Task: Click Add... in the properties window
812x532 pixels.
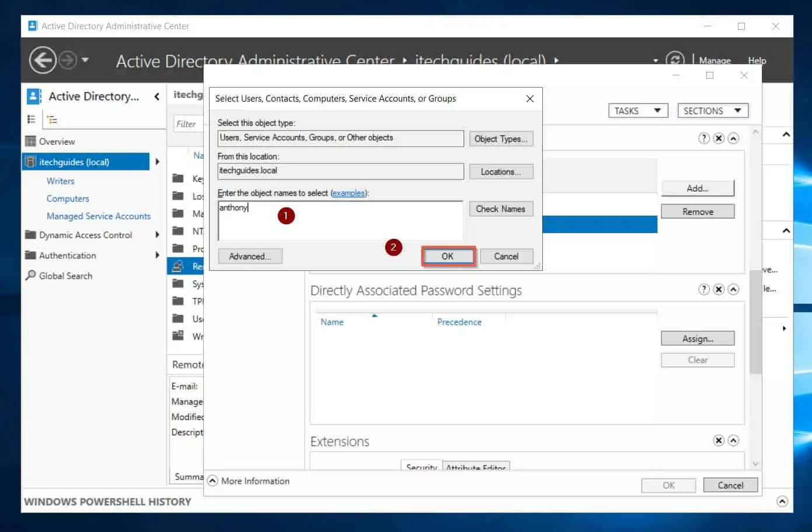Action: pyautogui.click(x=698, y=188)
